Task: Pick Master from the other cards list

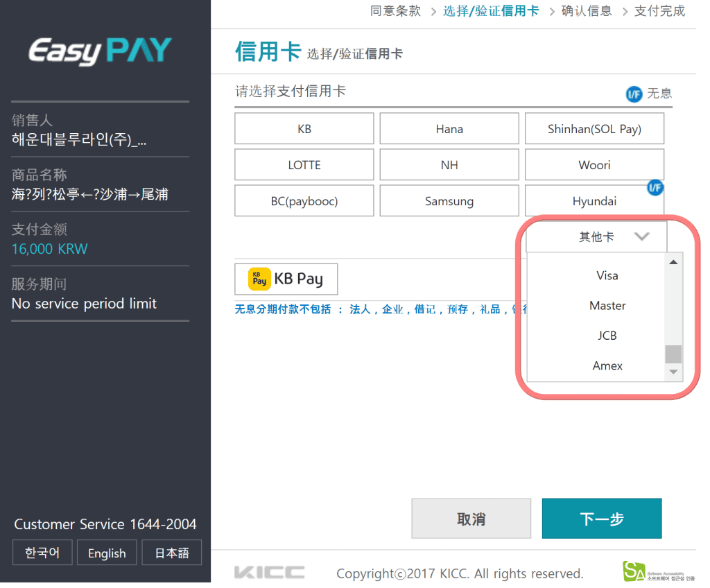Action: pos(607,306)
